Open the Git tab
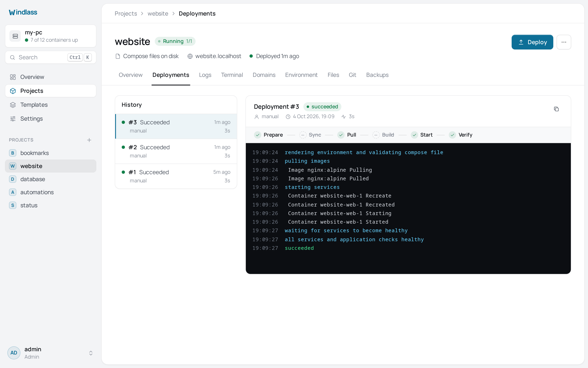 point(352,75)
